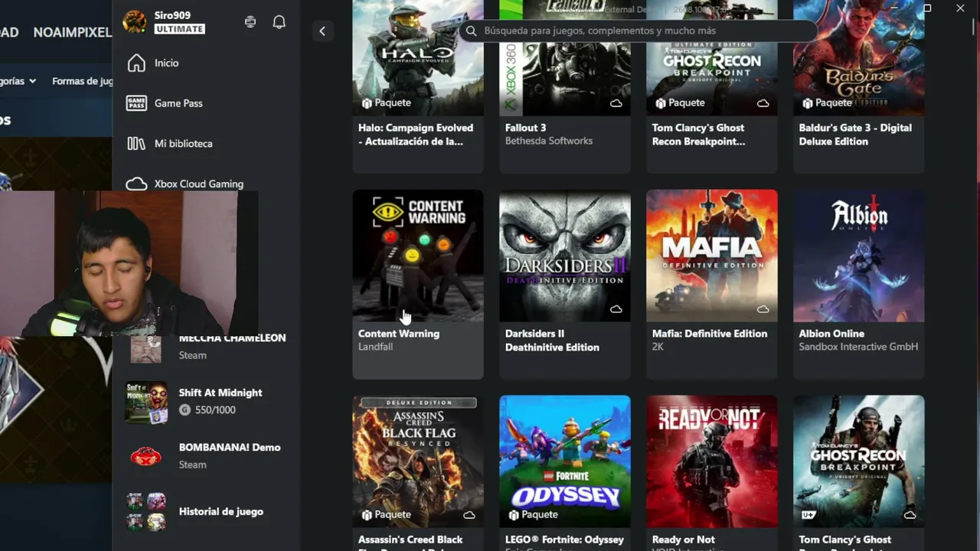Click the Landfall publisher text

[375, 347]
